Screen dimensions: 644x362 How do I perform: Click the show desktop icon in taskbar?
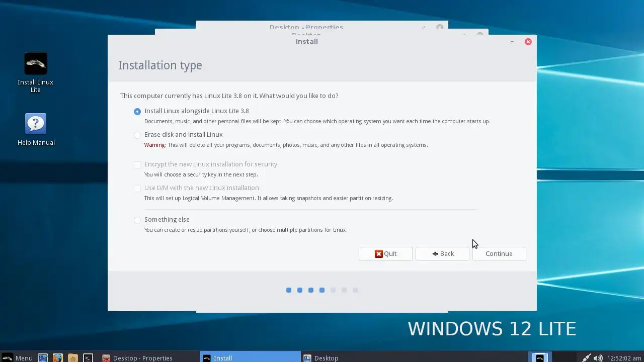tap(43, 357)
